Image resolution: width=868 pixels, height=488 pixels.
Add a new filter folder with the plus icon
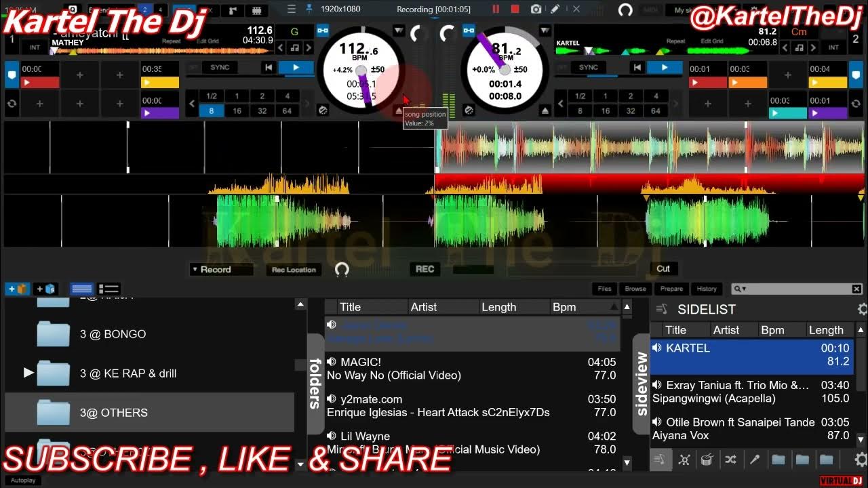pyautogui.click(x=45, y=289)
